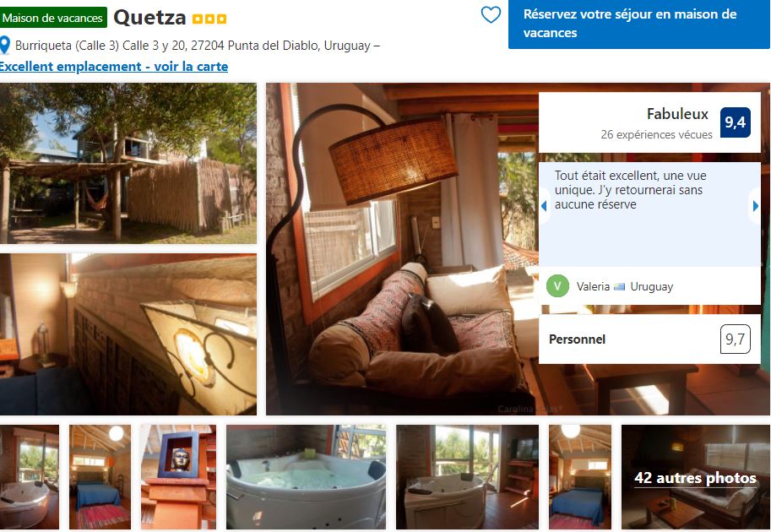Save property with the heart icon
The width and height of the screenshot is (771, 532).
pos(491,14)
